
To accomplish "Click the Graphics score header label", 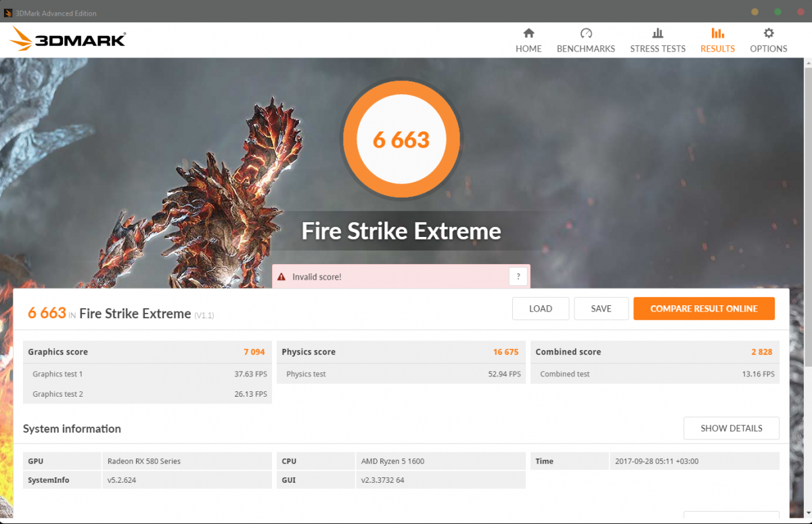I will tap(58, 352).
